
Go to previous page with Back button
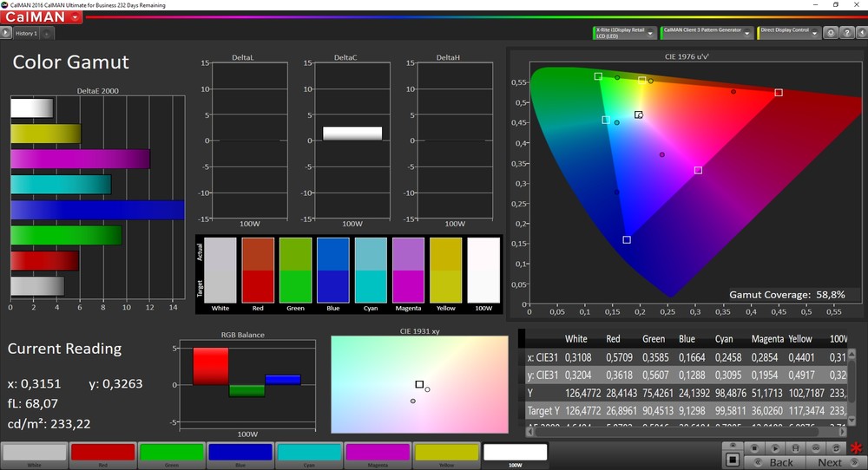pos(774,462)
